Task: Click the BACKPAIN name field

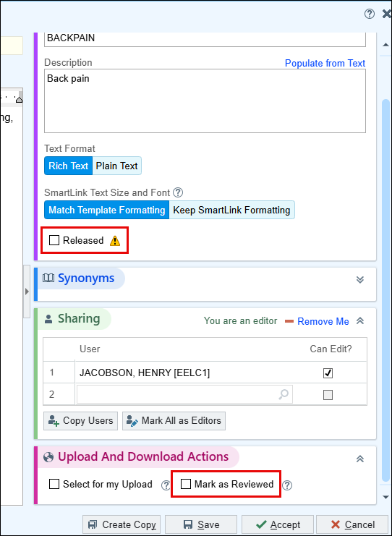Action: (x=205, y=38)
